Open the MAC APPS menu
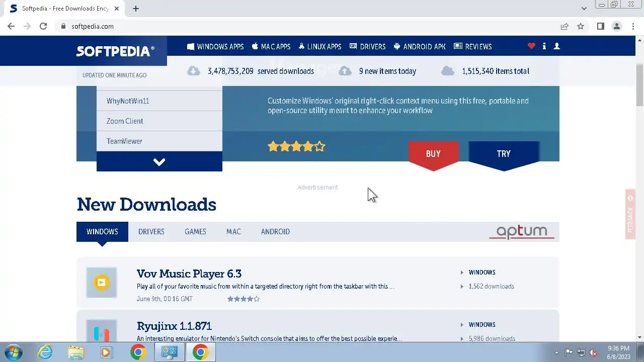Screen dimensions: 644x362 tap(271, 46)
